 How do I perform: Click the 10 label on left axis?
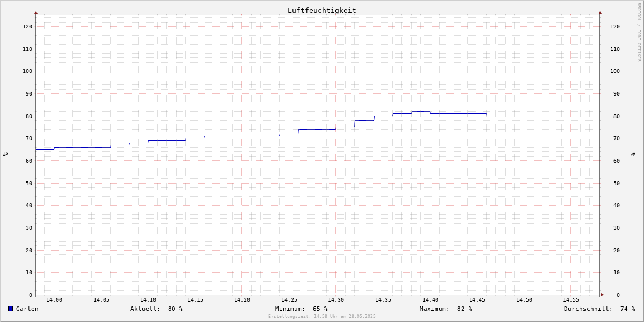point(29,272)
